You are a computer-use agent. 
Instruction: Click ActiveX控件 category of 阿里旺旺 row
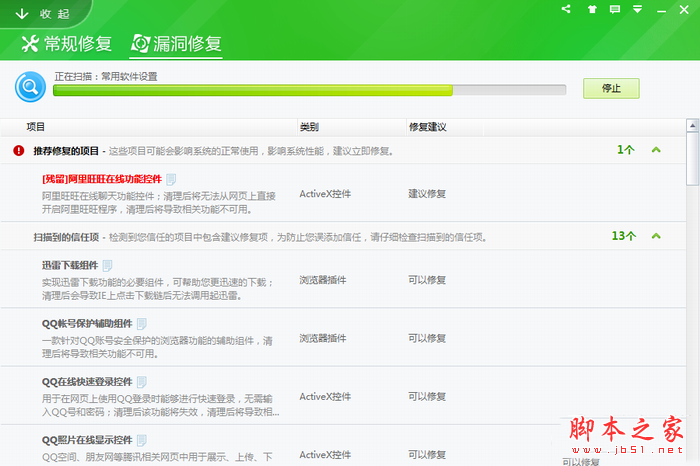coord(325,194)
